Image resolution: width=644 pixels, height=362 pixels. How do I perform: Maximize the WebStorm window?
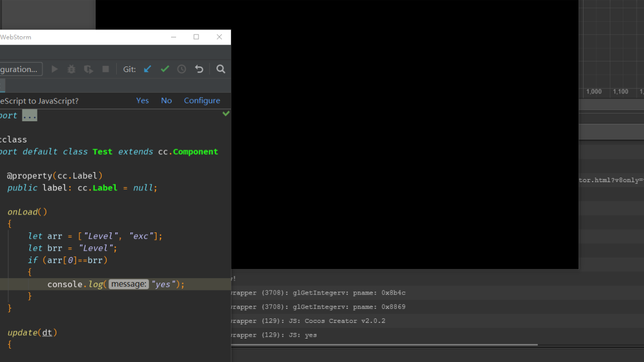pos(196,37)
